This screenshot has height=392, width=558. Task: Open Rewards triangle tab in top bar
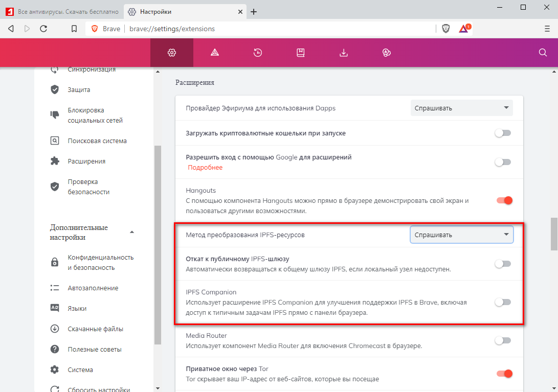pyautogui.click(x=215, y=53)
